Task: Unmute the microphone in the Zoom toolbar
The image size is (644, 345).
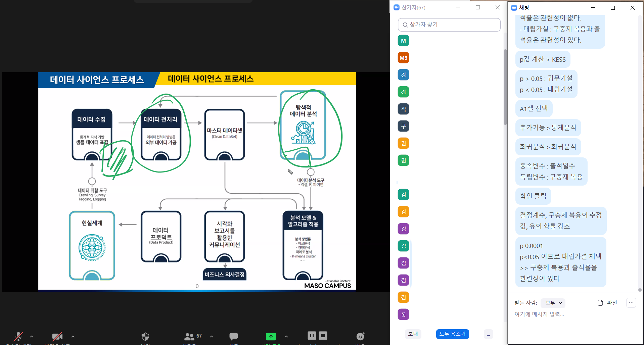Action: pyautogui.click(x=18, y=336)
